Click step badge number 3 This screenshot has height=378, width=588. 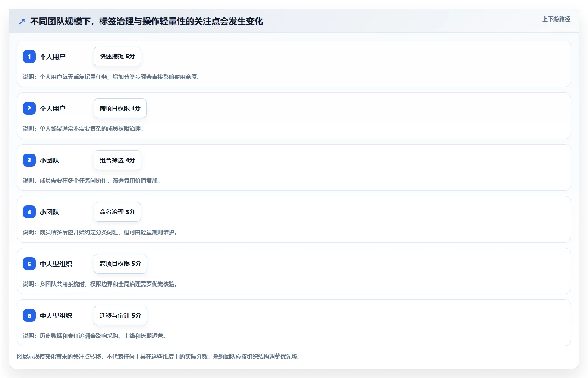(x=29, y=160)
